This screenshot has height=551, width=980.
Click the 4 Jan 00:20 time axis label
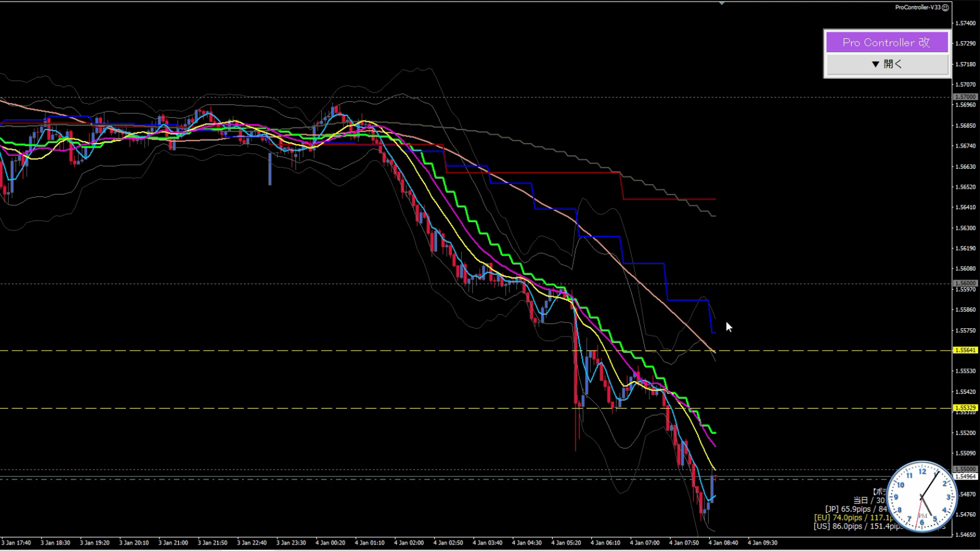pyautogui.click(x=330, y=543)
